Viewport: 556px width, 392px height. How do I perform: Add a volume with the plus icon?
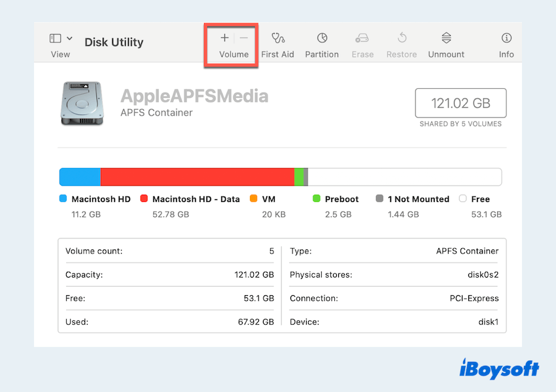224,37
